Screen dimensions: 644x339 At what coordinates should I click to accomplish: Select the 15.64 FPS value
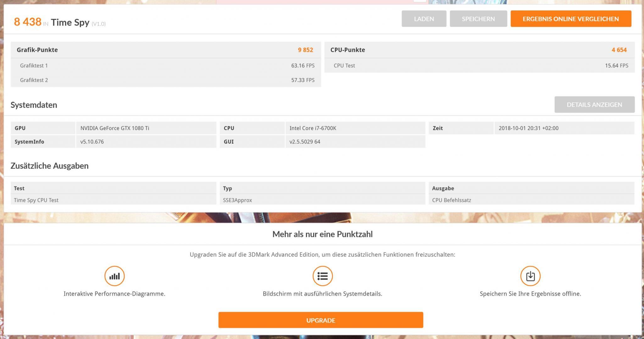[617, 65]
